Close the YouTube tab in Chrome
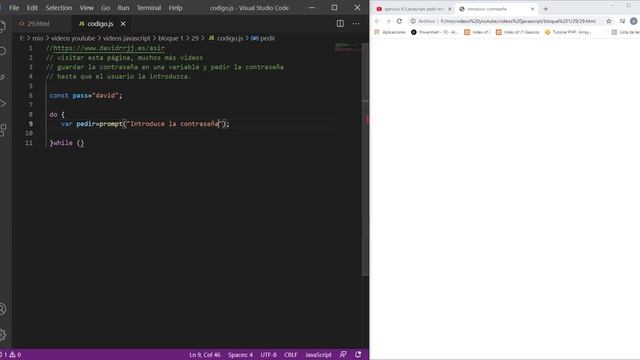Screen dimensions: 640x360 tap(449, 9)
